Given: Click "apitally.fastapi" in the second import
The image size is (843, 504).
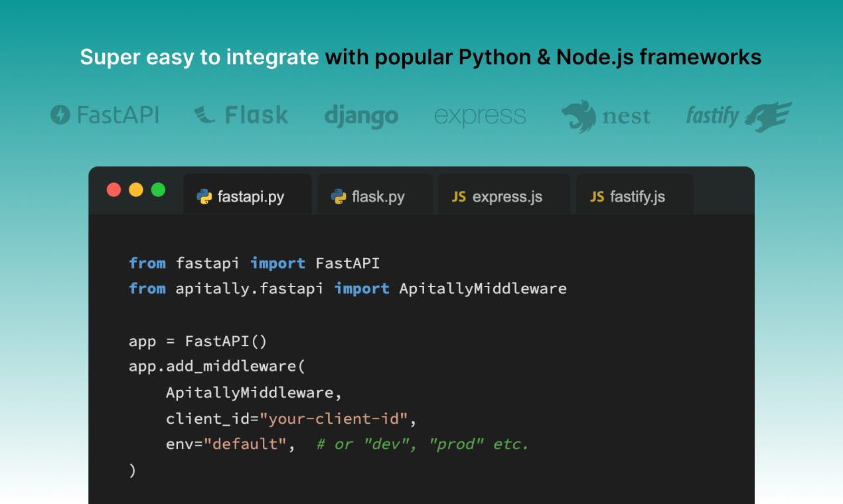Looking at the screenshot, I should (250, 288).
